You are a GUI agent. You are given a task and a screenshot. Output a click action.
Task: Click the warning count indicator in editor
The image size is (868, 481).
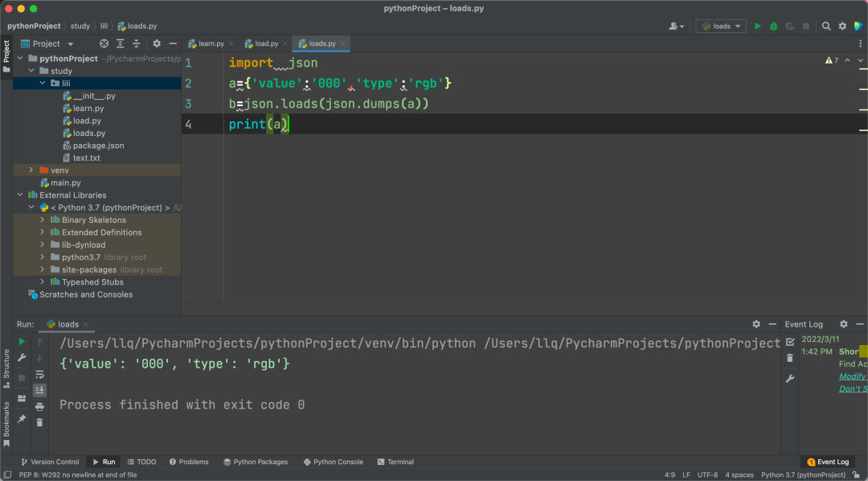click(x=831, y=60)
